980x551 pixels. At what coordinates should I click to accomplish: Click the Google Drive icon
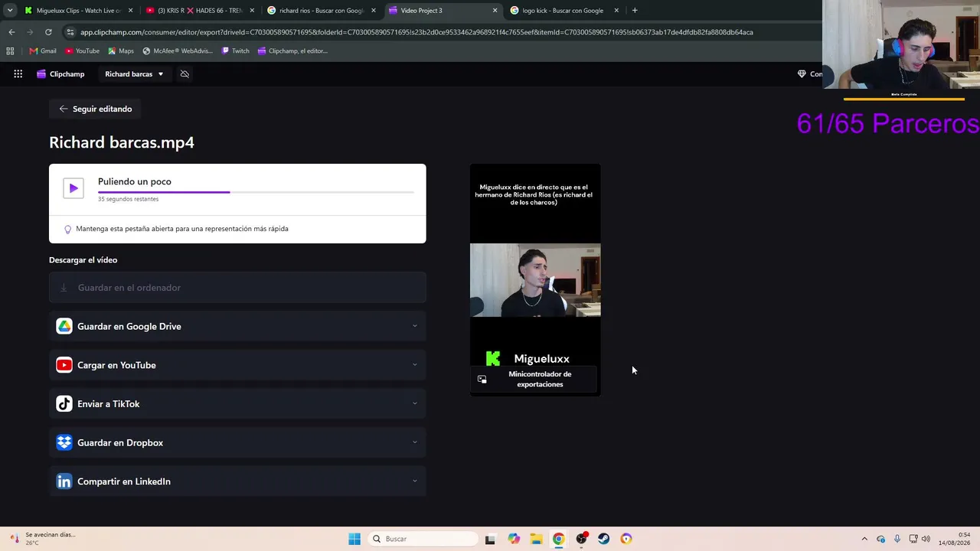(x=64, y=327)
